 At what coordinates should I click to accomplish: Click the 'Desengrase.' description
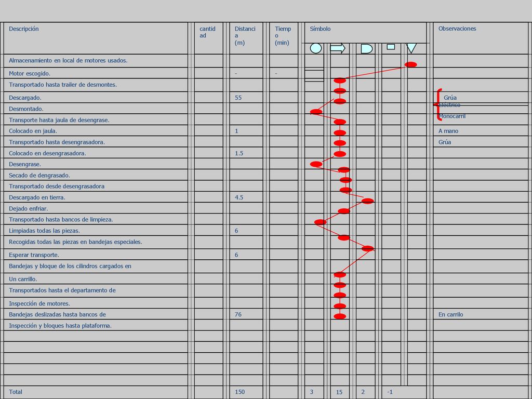(x=25, y=164)
